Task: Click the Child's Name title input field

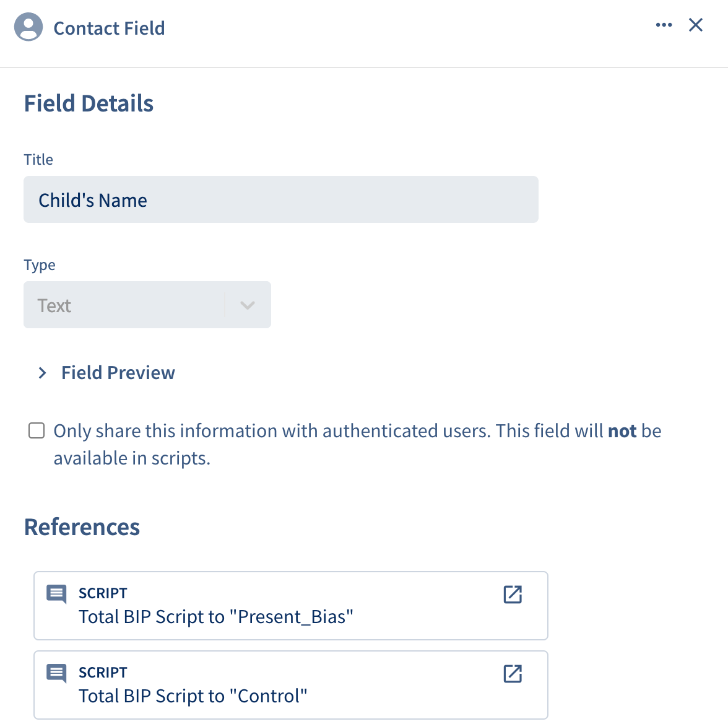Action: tap(281, 199)
